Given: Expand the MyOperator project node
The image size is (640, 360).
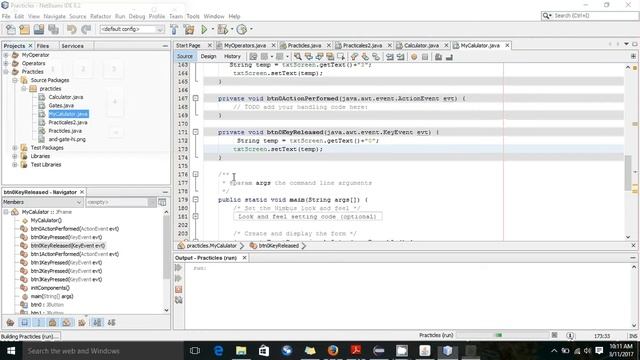Looking at the screenshot, I should (x=6, y=55).
